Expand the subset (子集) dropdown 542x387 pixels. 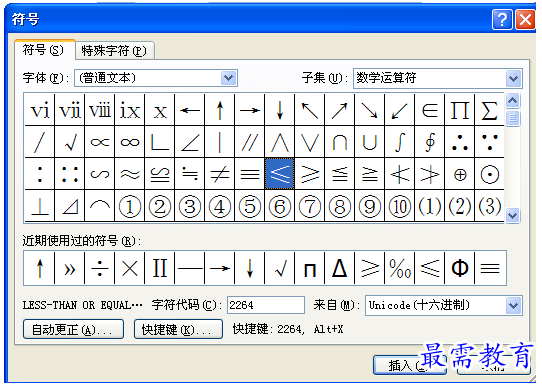click(513, 78)
